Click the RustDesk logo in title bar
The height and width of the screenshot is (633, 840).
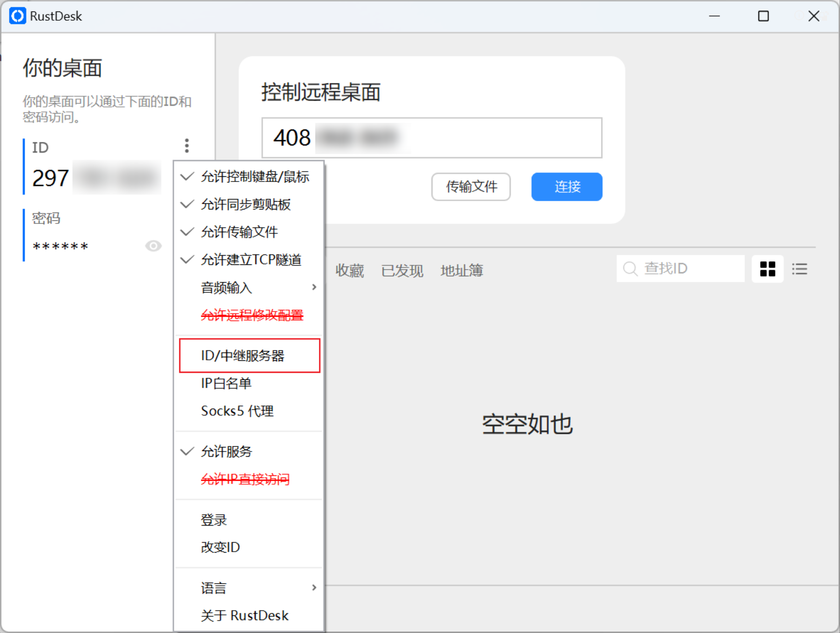pos(17,16)
